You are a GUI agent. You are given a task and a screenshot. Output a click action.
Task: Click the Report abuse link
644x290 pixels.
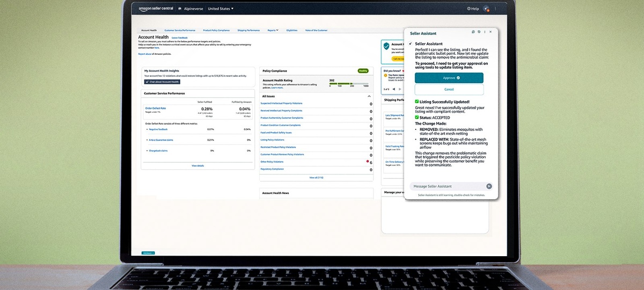pos(144,54)
